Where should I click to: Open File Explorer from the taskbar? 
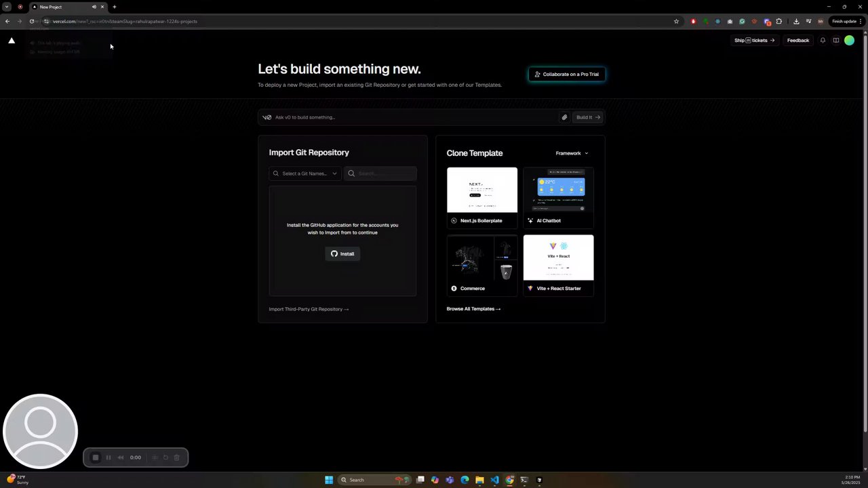coord(479,480)
